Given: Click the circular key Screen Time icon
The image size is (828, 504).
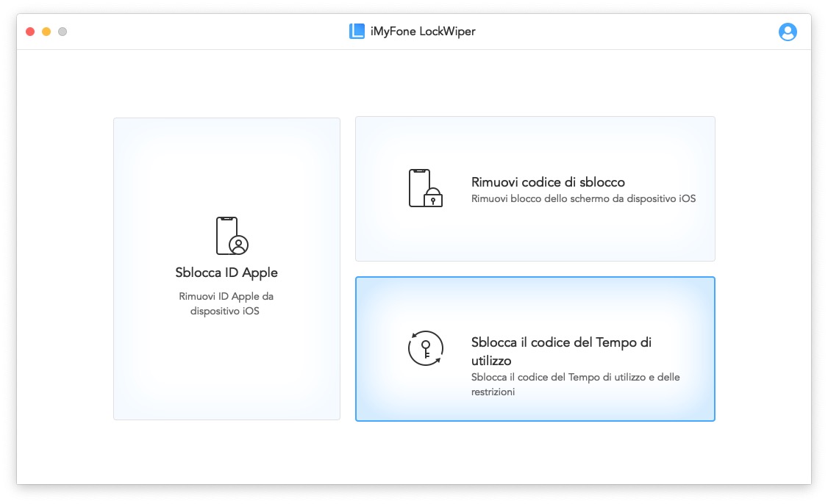Looking at the screenshot, I should point(426,348).
